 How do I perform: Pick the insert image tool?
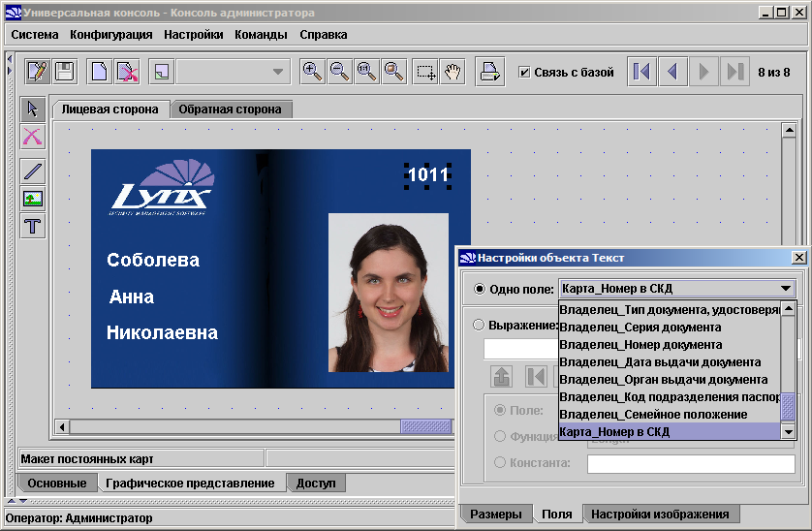33,199
